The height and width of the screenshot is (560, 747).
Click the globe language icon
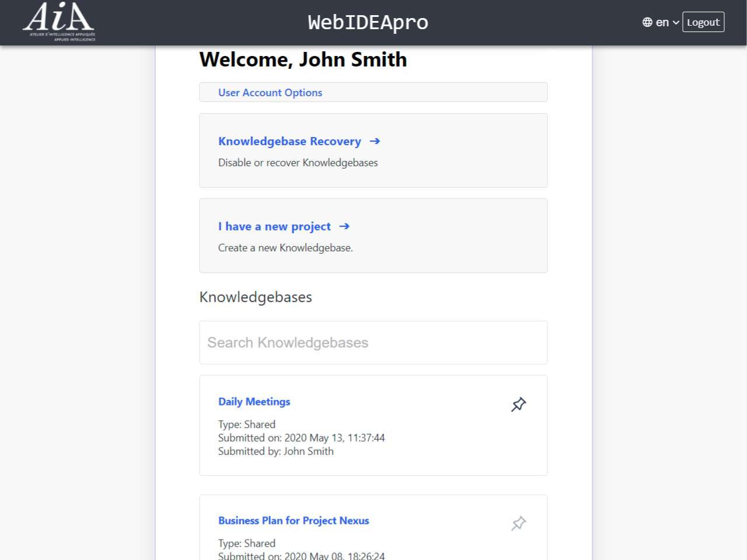point(647,22)
